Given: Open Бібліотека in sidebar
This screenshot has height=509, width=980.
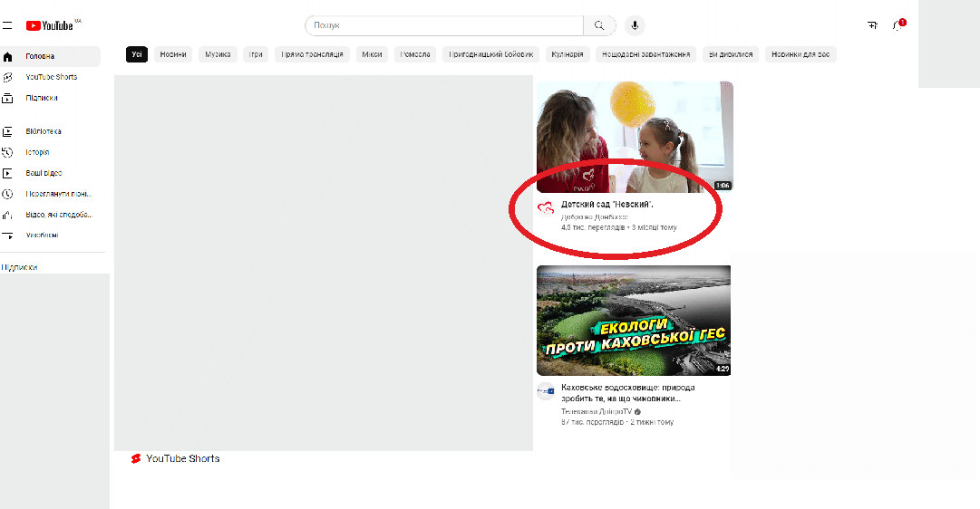Looking at the screenshot, I should [50, 131].
